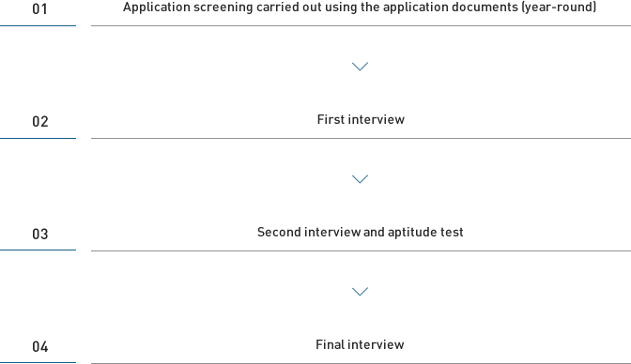Click the Application screening step text
This screenshot has width=631, height=364.
tap(360, 8)
